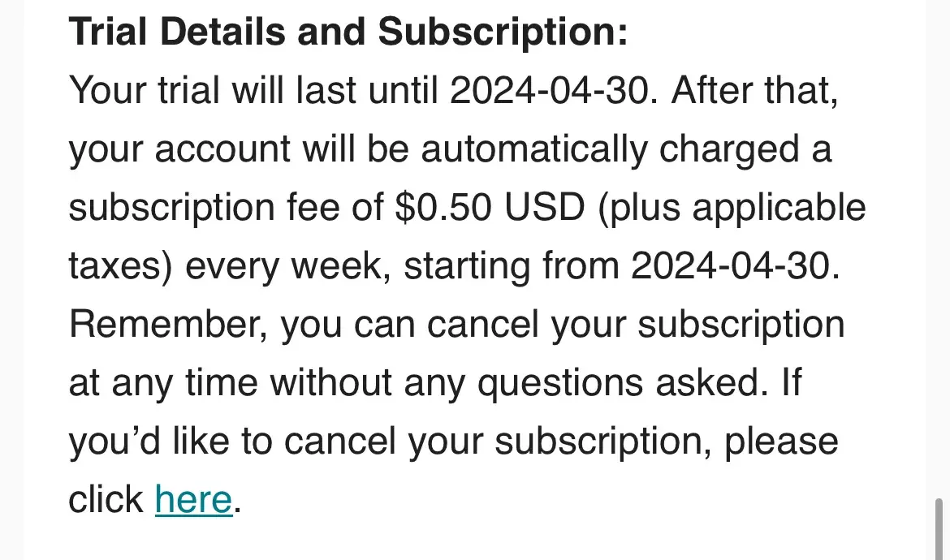Click the word "taxes)"
Screen dimensions: 950x560
point(120,266)
